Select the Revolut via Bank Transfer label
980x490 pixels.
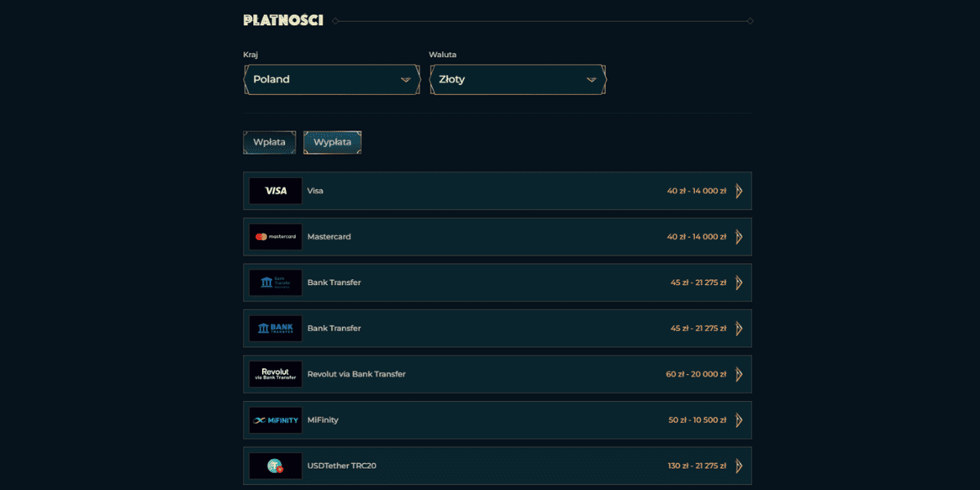356,374
